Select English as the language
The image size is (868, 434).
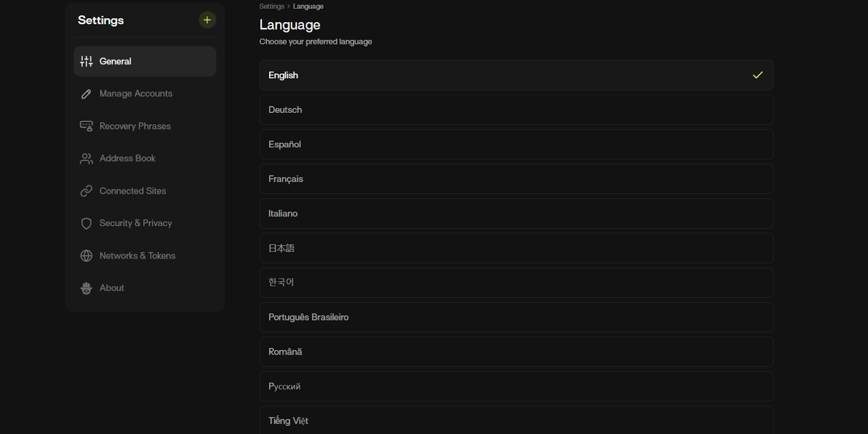coord(515,75)
